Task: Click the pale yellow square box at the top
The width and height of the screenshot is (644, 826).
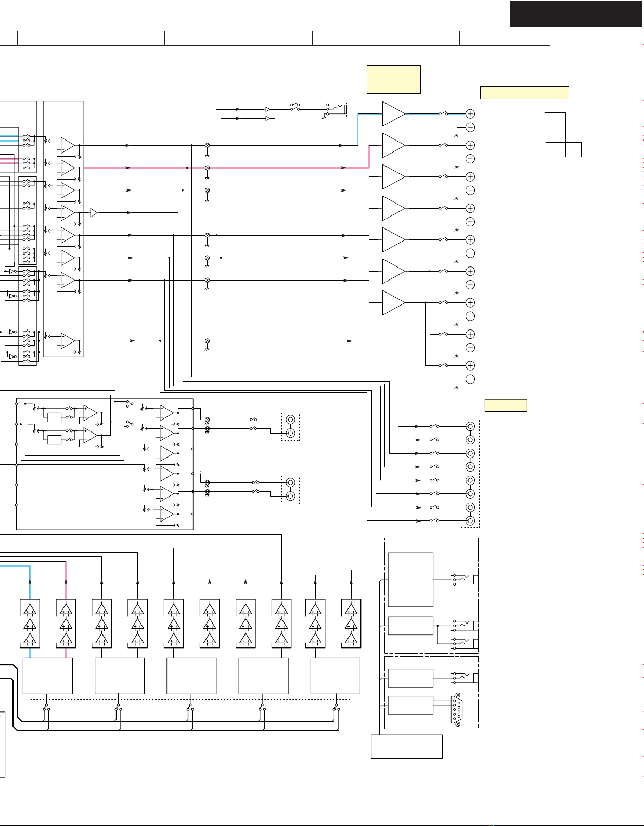Action: 393,79
